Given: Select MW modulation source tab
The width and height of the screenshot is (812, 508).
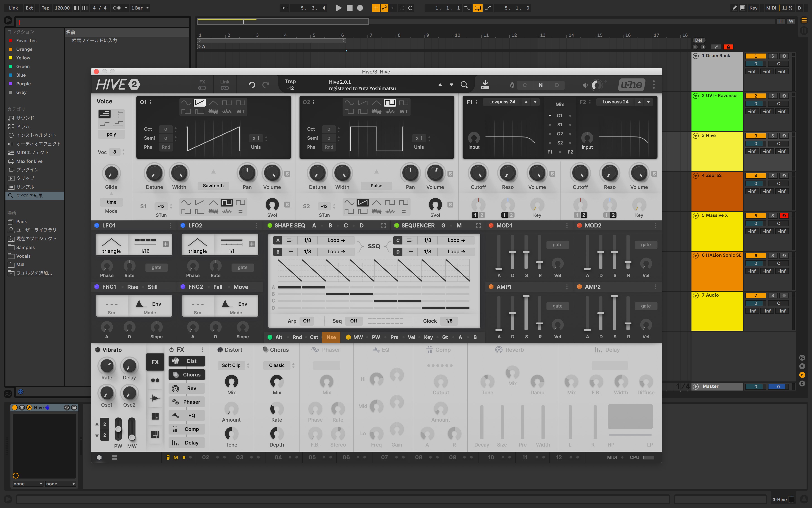Looking at the screenshot, I should 358,337.
